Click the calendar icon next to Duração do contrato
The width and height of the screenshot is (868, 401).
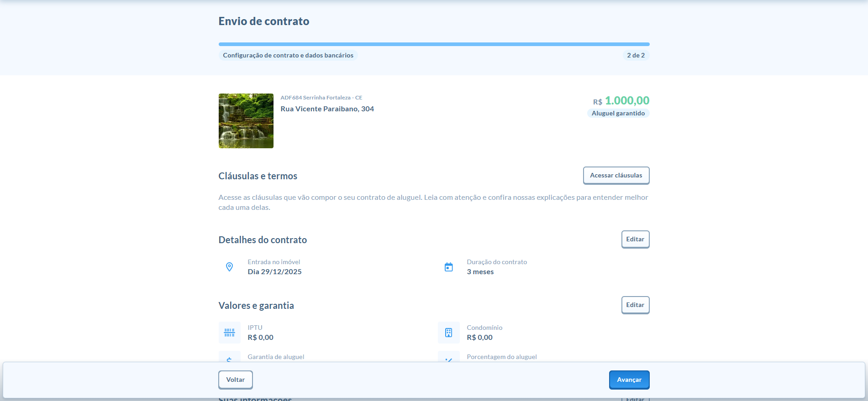pos(448,267)
